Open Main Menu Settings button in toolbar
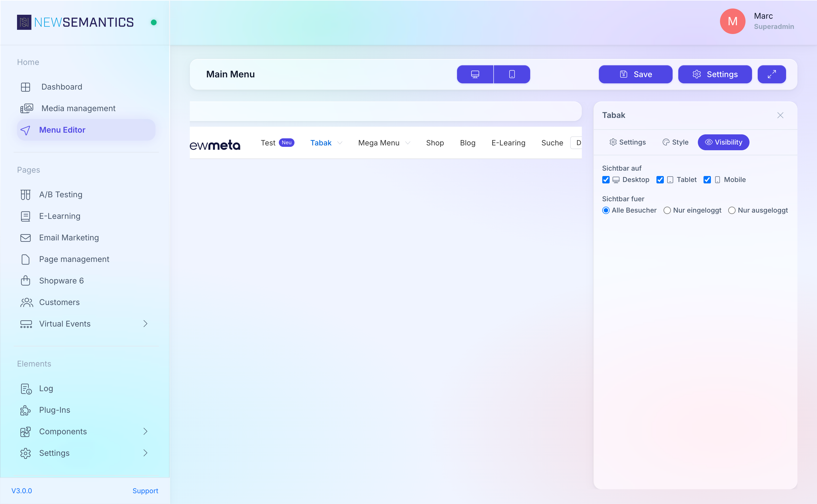The height and width of the screenshot is (504, 817). [715, 74]
